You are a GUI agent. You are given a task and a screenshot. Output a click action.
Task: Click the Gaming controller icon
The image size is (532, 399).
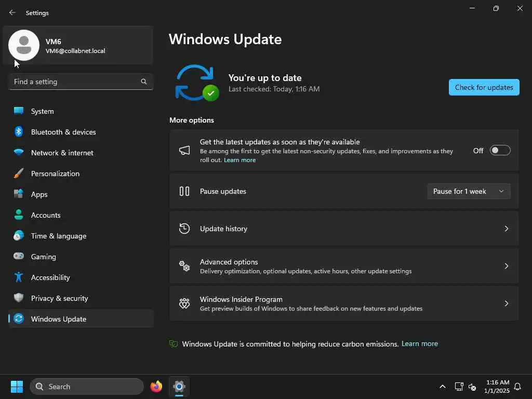click(19, 256)
